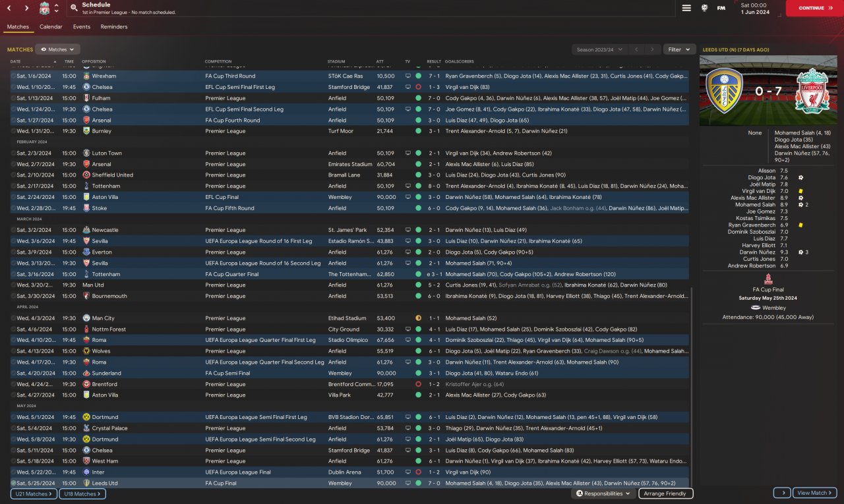Switch to the Matches tab
The width and height of the screenshot is (844, 504).
point(18,27)
